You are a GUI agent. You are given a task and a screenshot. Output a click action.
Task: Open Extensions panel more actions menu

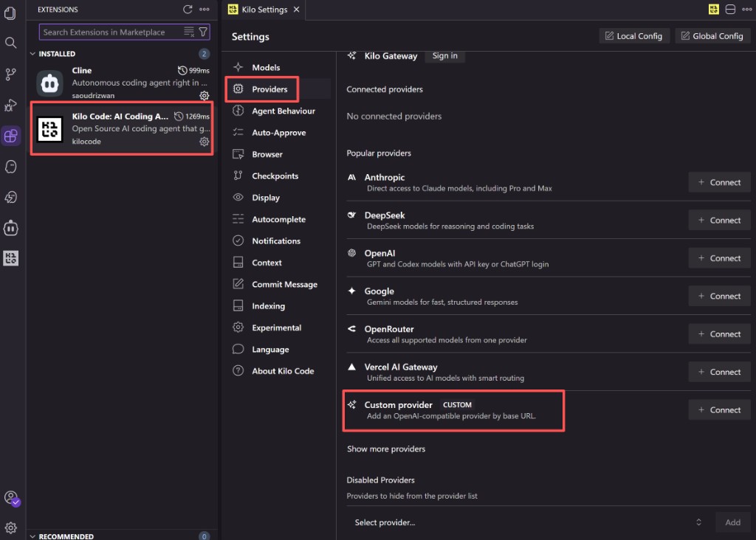click(x=205, y=9)
